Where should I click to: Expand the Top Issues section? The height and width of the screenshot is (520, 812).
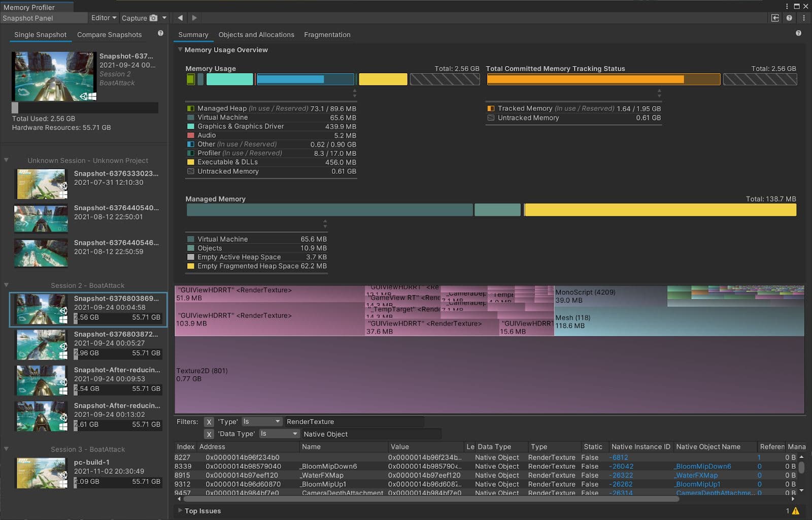180,511
